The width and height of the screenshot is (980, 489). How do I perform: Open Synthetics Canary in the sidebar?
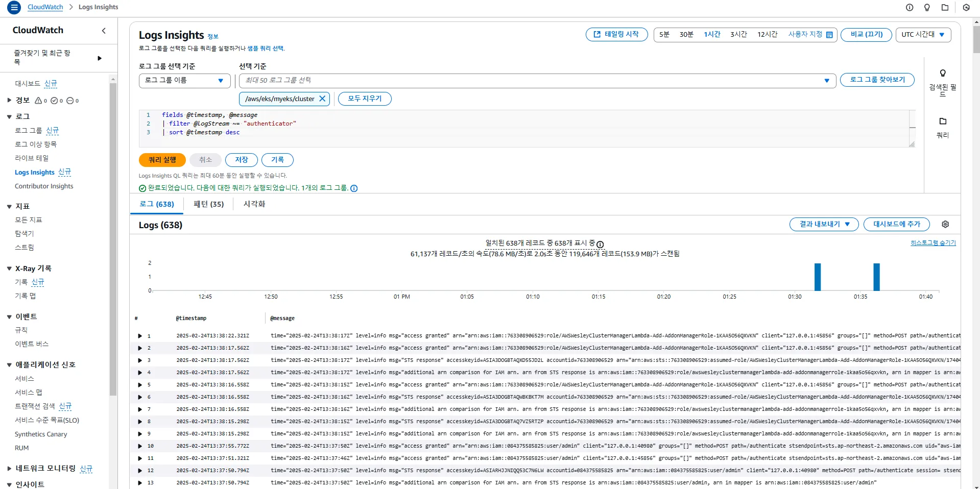point(41,434)
